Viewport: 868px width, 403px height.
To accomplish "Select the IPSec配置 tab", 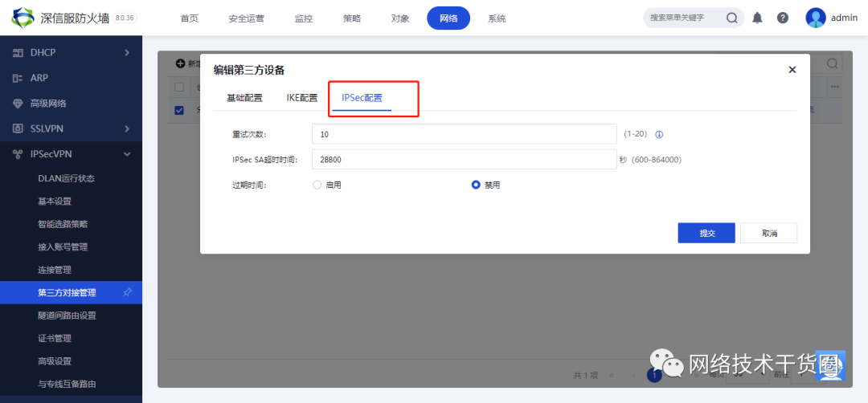I will pyautogui.click(x=362, y=99).
